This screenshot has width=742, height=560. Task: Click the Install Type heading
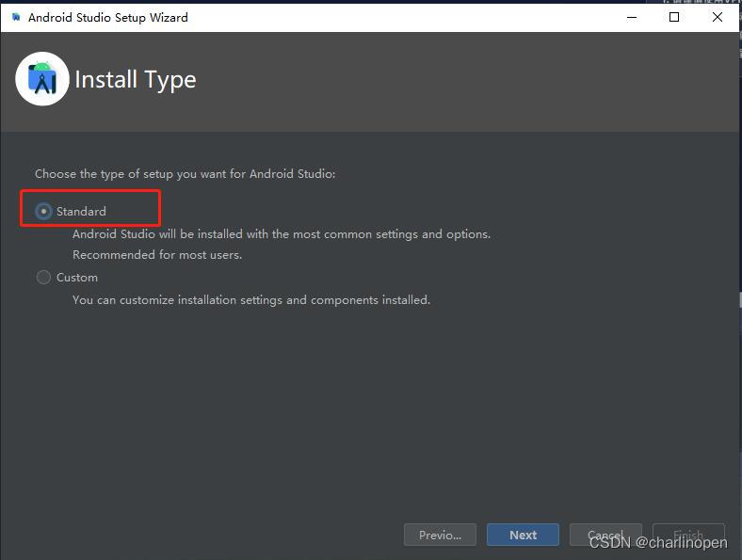coord(136,80)
